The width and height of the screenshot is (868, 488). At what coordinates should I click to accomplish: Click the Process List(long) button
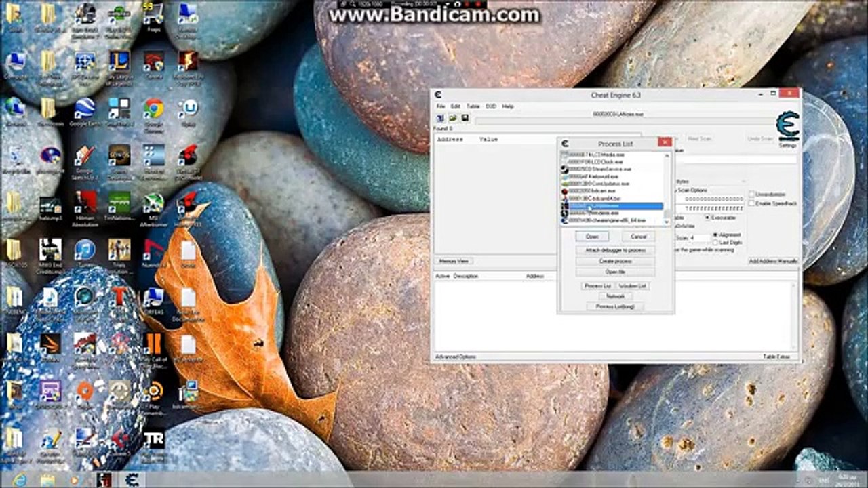coord(616,306)
